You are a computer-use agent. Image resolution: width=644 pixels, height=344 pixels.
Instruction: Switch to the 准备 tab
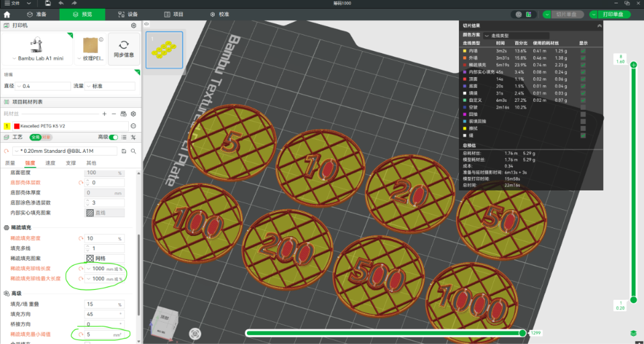click(36, 14)
